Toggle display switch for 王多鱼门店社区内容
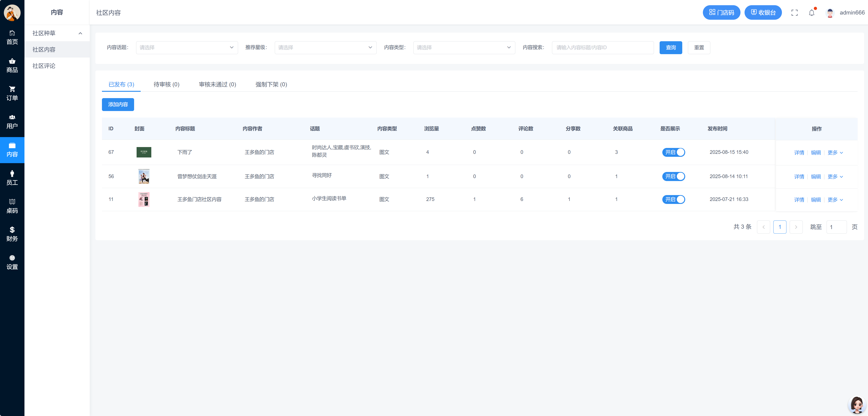Screen dimensions: 868x416 point(673,199)
